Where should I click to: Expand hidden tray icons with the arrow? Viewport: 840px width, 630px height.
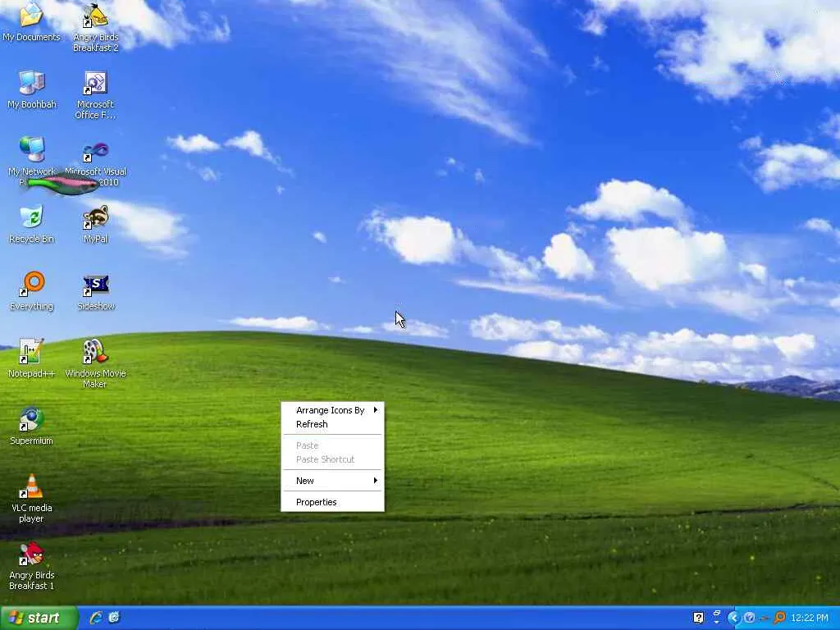point(733,618)
